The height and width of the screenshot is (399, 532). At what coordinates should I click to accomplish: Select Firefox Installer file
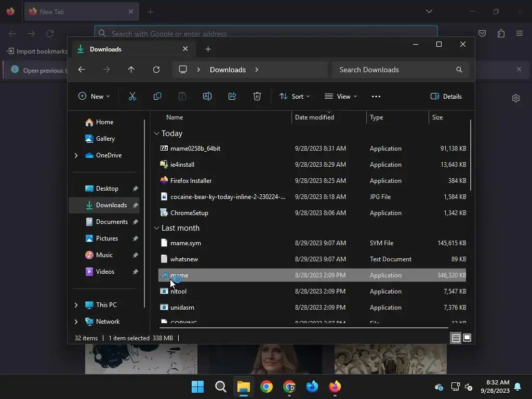click(x=312, y=181)
